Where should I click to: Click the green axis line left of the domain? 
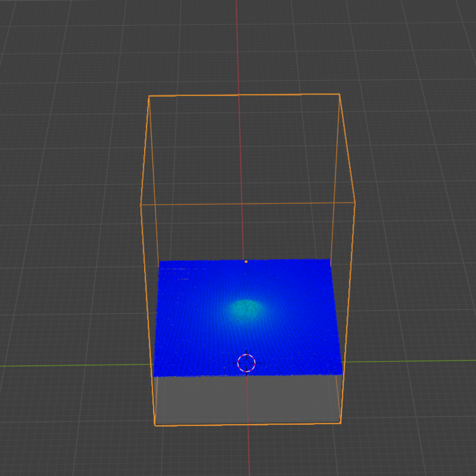(x=76, y=366)
